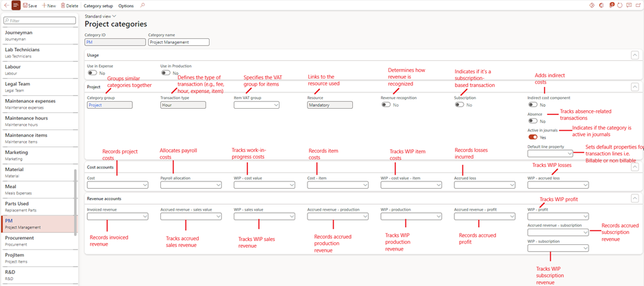This screenshot has height=286, width=644.
Task: Collapse the Usage section
Action: click(634, 55)
